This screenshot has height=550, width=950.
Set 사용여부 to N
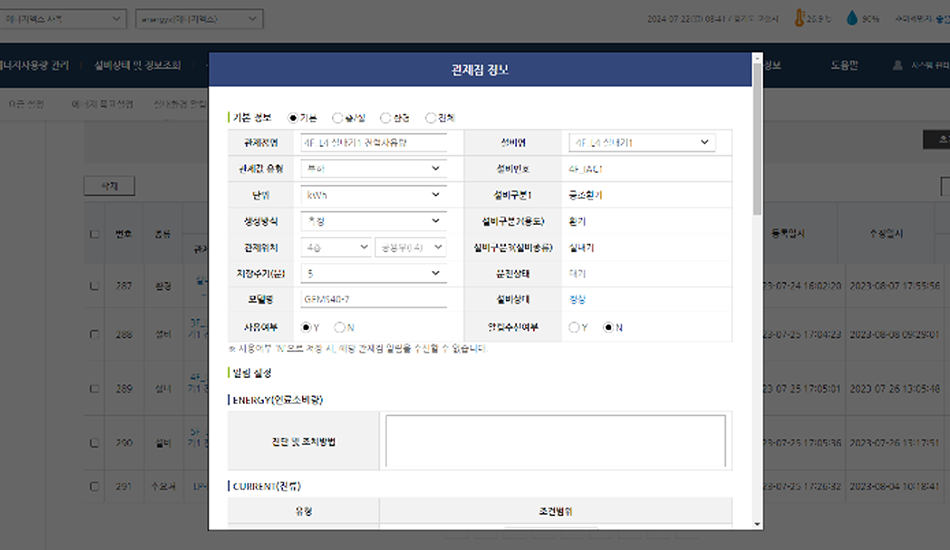pyautogui.click(x=340, y=327)
